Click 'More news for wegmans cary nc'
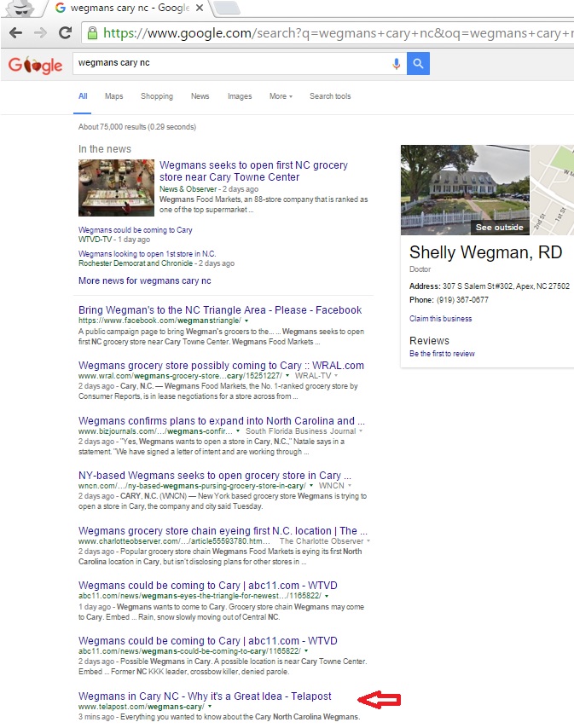Viewport: 574px width, 728px height. click(x=144, y=280)
